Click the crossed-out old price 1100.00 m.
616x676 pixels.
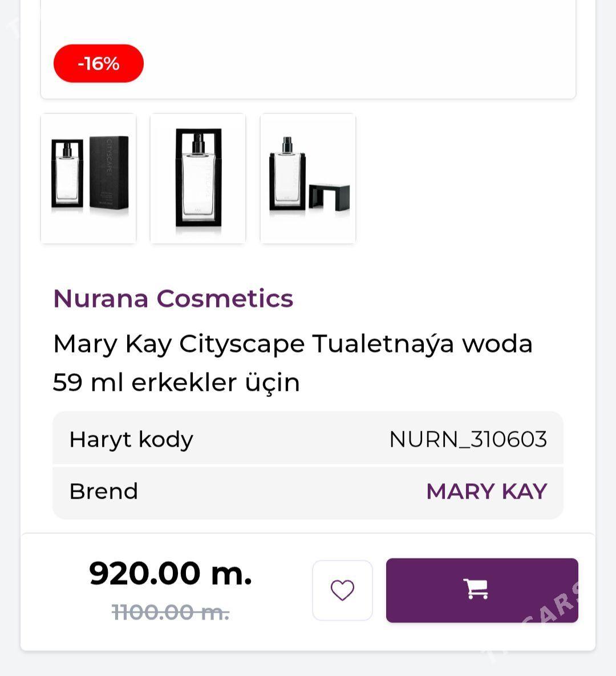click(x=171, y=612)
